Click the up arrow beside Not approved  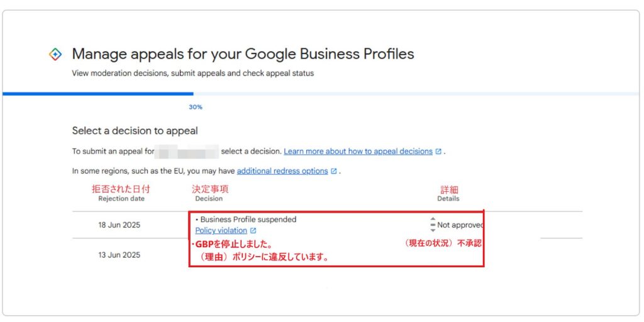tap(433, 219)
